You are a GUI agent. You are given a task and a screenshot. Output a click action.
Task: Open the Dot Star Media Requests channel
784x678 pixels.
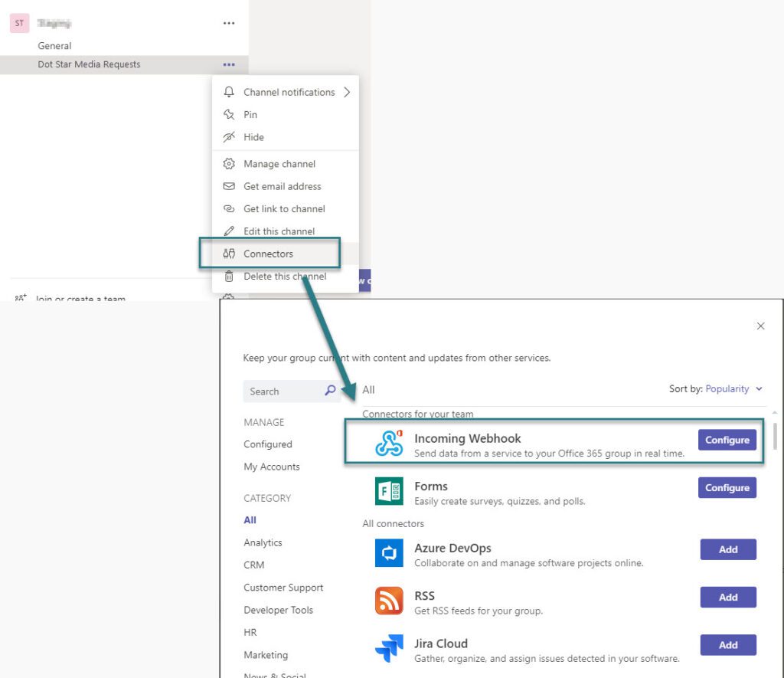89,64
